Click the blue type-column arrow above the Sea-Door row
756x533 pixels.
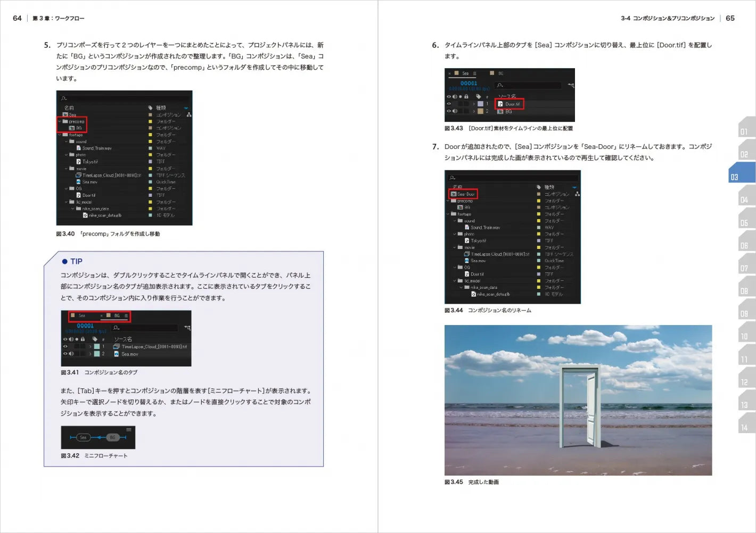pyautogui.click(x=574, y=187)
